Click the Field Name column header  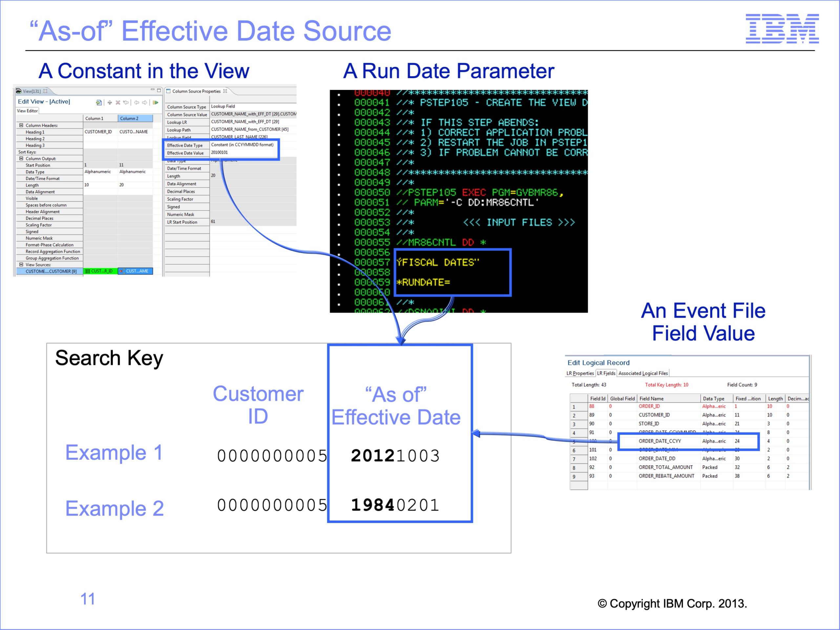(668, 398)
